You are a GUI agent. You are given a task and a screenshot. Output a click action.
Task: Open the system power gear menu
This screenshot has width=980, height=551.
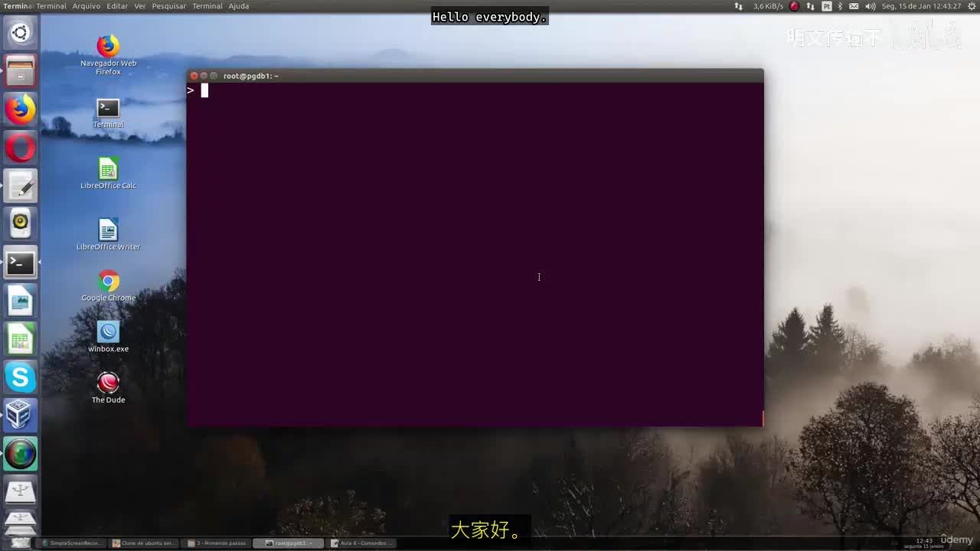click(970, 6)
